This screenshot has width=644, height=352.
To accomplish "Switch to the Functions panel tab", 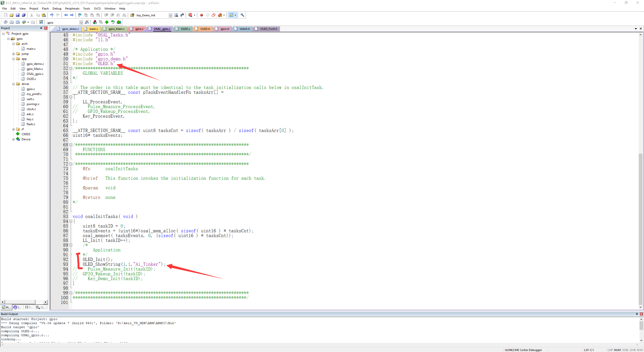I will pyautogui.click(x=29, y=307).
